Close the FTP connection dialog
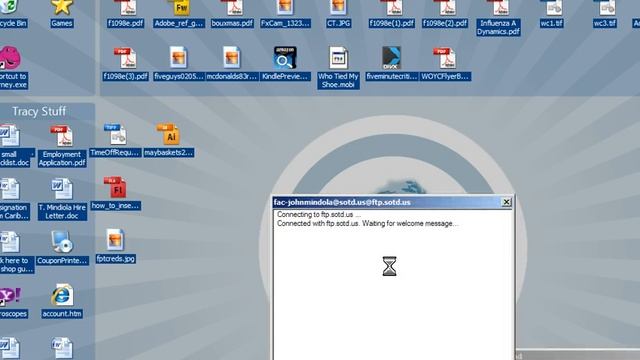 (x=506, y=202)
